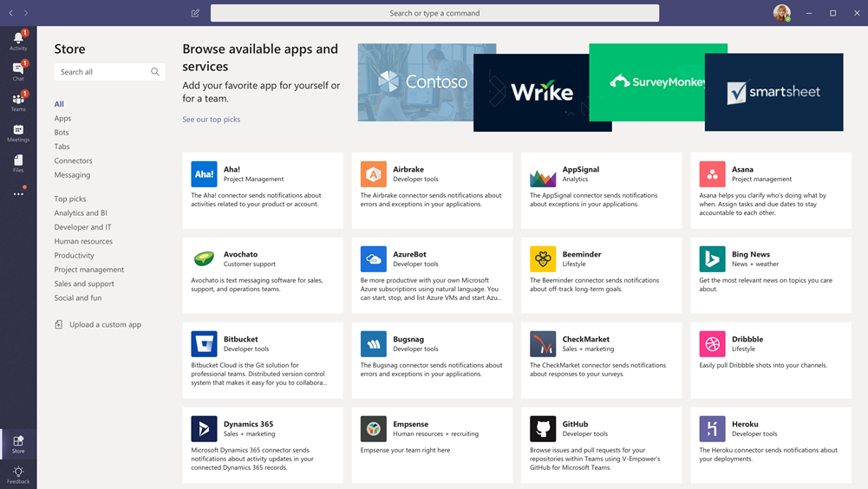Click the GitHub app icon
The image size is (868, 489).
click(x=543, y=428)
